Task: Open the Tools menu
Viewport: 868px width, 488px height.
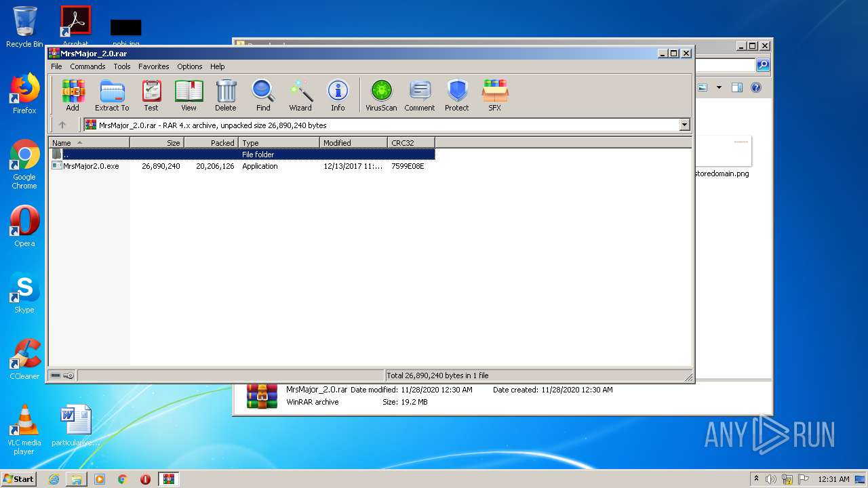Action: tap(122, 66)
